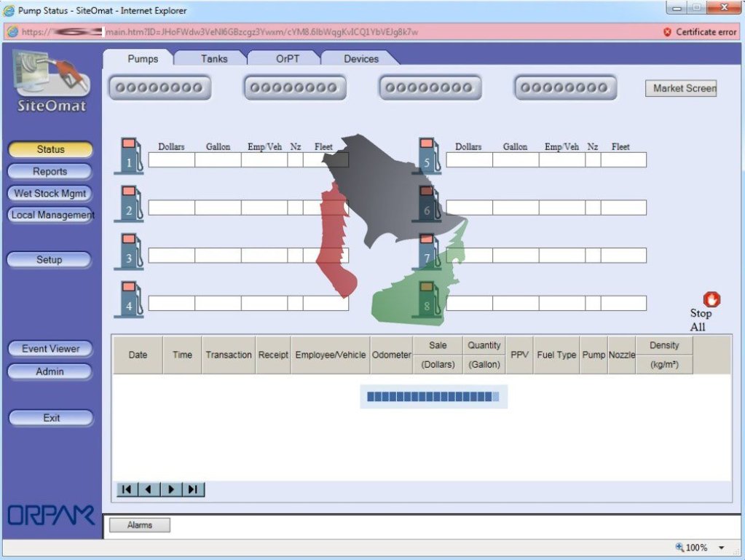Open the Event Viewer
The width and height of the screenshot is (745, 560).
50,349
